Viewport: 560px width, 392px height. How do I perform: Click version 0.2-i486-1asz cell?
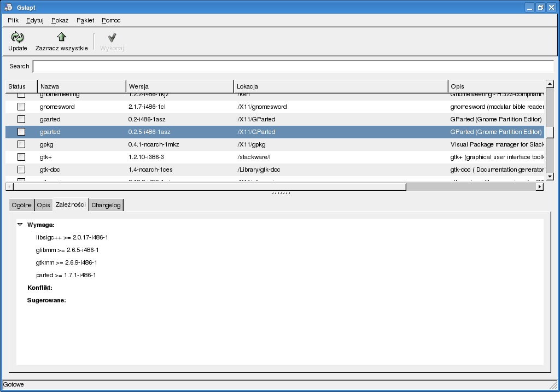147,119
